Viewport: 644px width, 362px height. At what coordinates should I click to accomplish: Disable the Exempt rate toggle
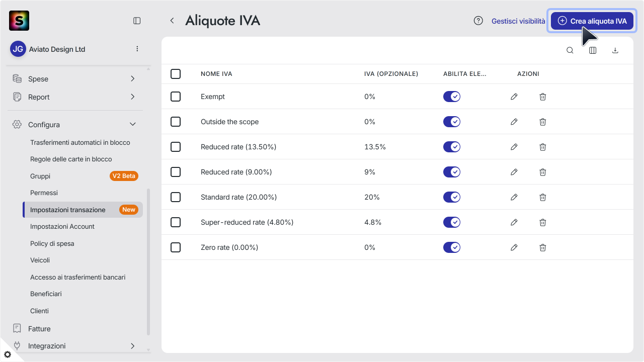tap(452, 97)
